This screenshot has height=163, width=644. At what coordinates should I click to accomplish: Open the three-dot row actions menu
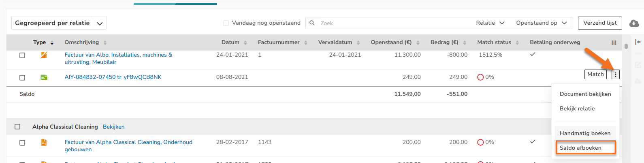click(615, 74)
